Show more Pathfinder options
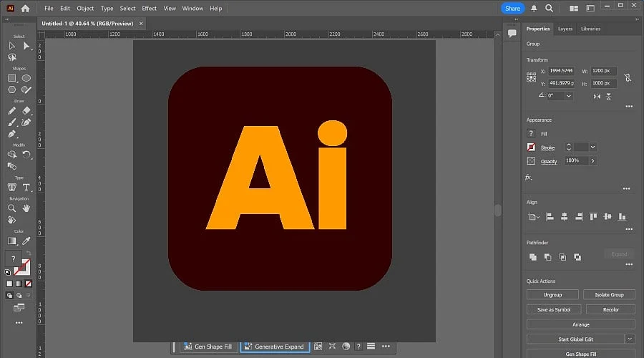 click(629, 264)
